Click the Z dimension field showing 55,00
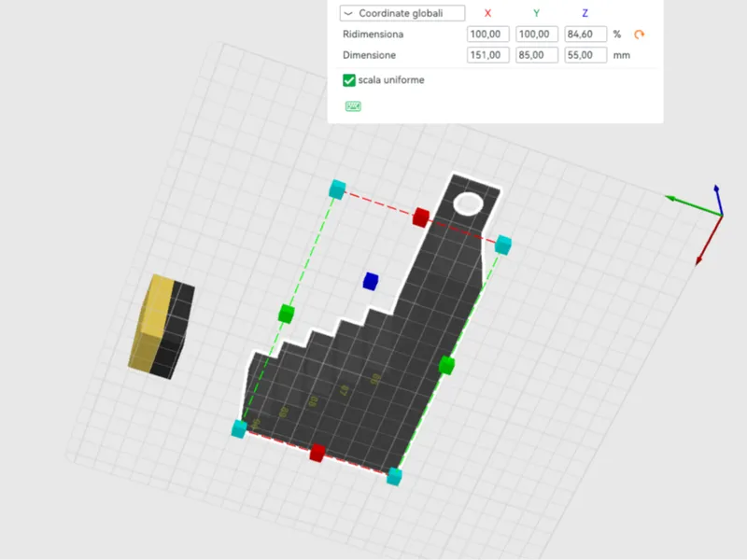 (585, 55)
